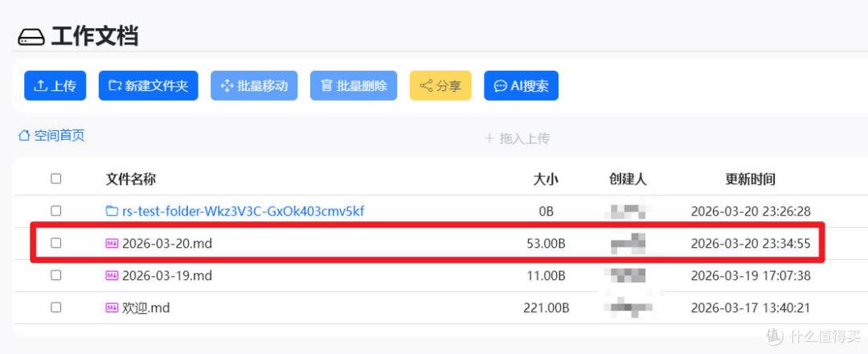Screen dimensions: 868x354
Task: Launch AI搜索 search
Action: pyautogui.click(x=521, y=86)
